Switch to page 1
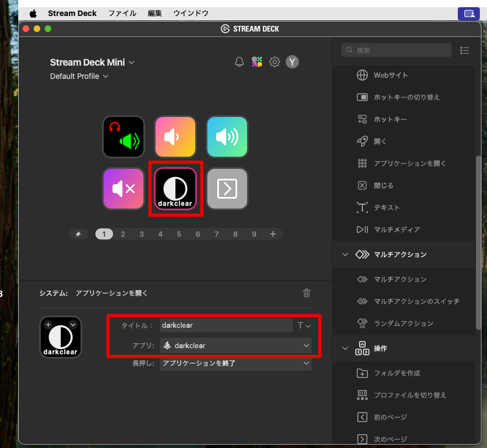487x448 pixels. 104,234
